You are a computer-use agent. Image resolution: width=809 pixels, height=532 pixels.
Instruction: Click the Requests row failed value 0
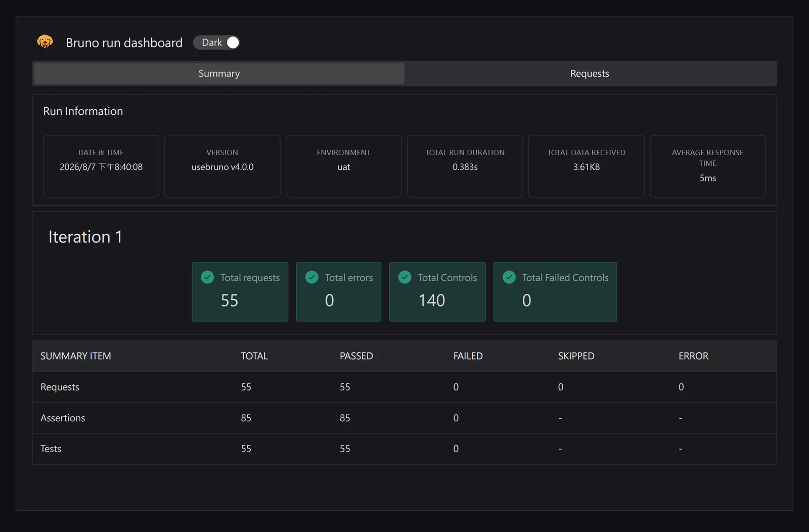tap(456, 387)
